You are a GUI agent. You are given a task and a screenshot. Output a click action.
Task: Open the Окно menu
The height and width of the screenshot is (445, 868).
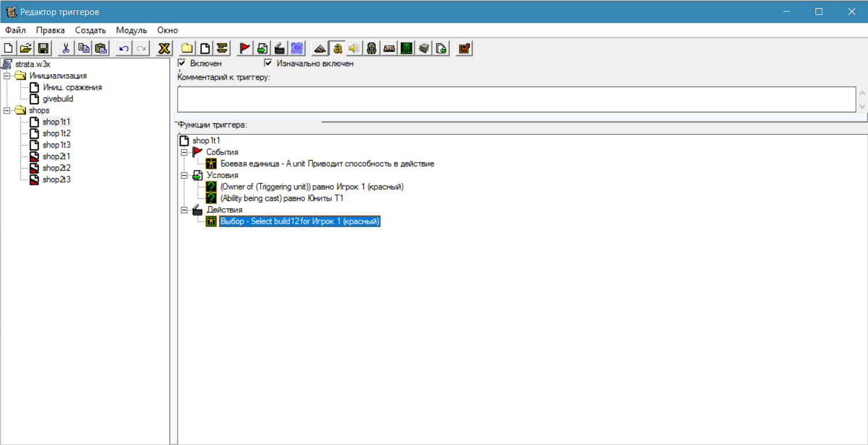pyautogui.click(x=167, y=30)
